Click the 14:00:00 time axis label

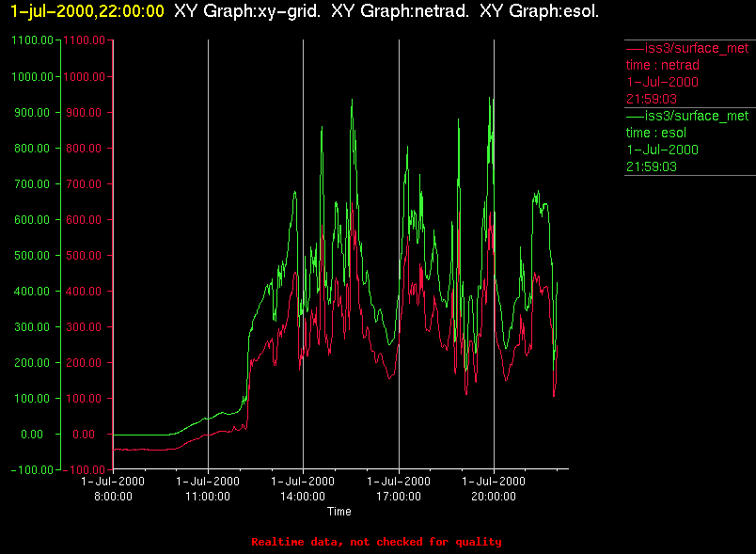click(303, 496)
